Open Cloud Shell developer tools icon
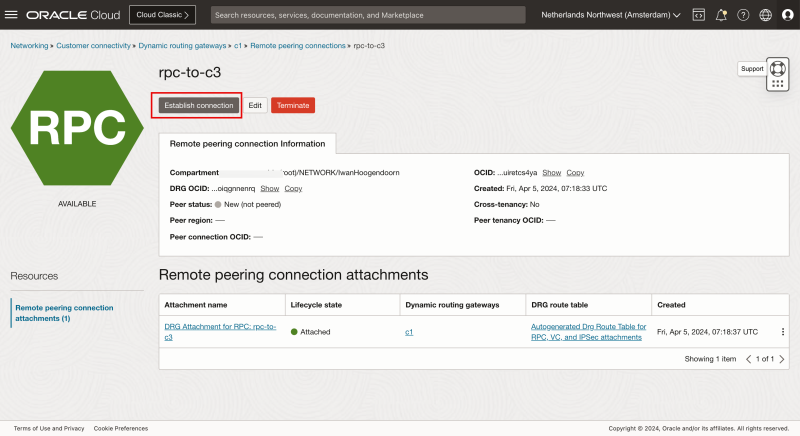The width and height of the screenshot is (800, 436). (698, 15)
